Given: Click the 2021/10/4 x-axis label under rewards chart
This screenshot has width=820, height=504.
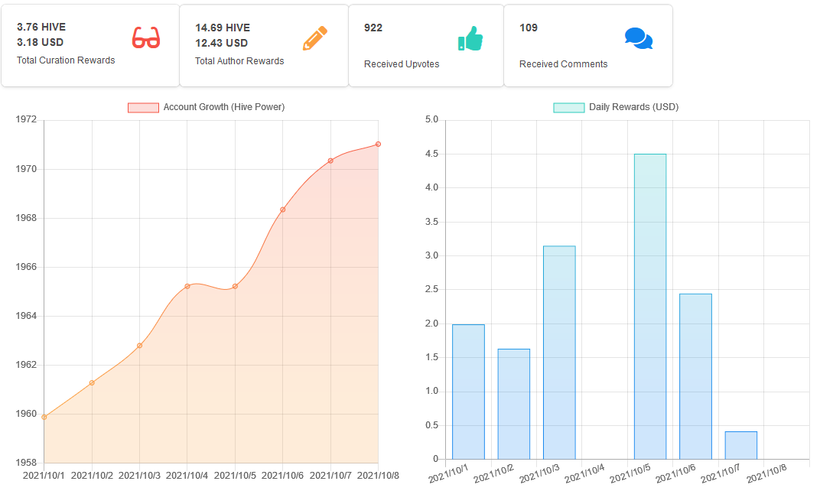Looking at the screenshot, I should (584, 473).
